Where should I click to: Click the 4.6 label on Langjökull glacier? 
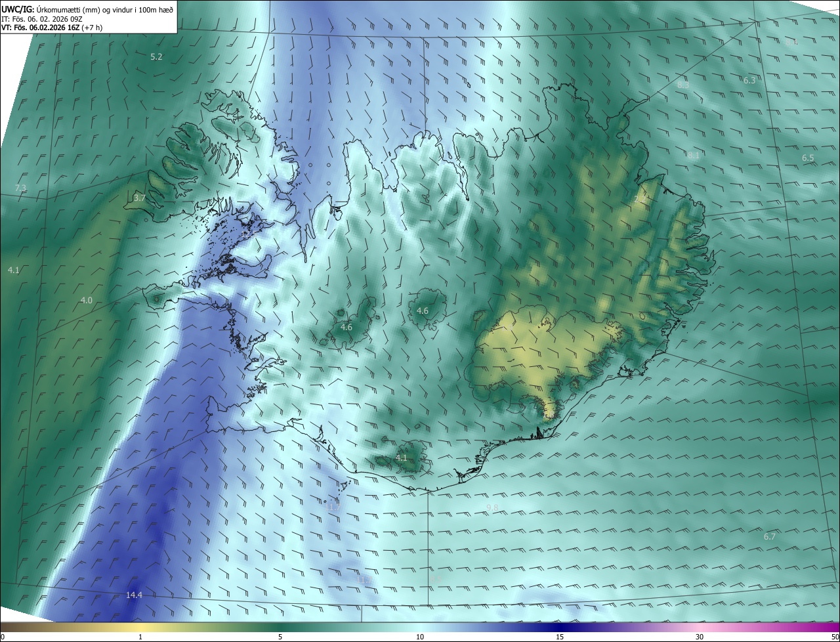(x=346, y=327)
